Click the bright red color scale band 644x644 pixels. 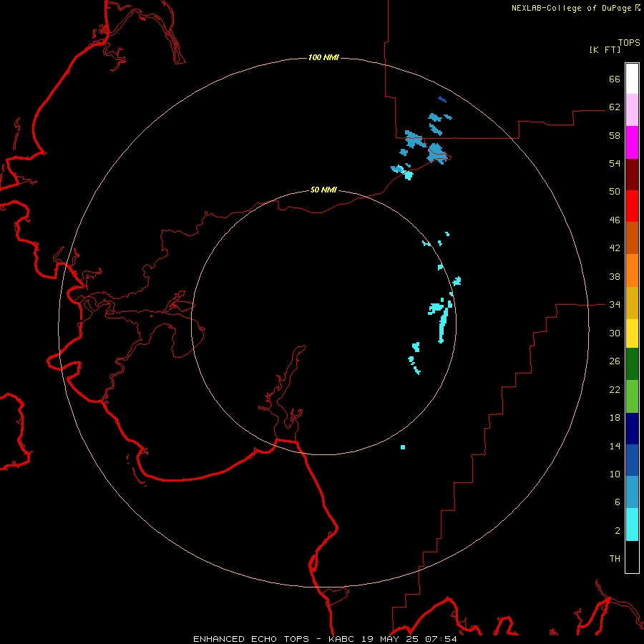pos(632,206)
